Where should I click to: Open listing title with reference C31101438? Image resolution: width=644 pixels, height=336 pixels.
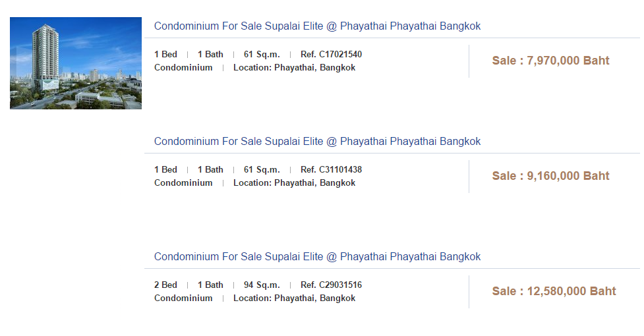[x=317, y=142]
